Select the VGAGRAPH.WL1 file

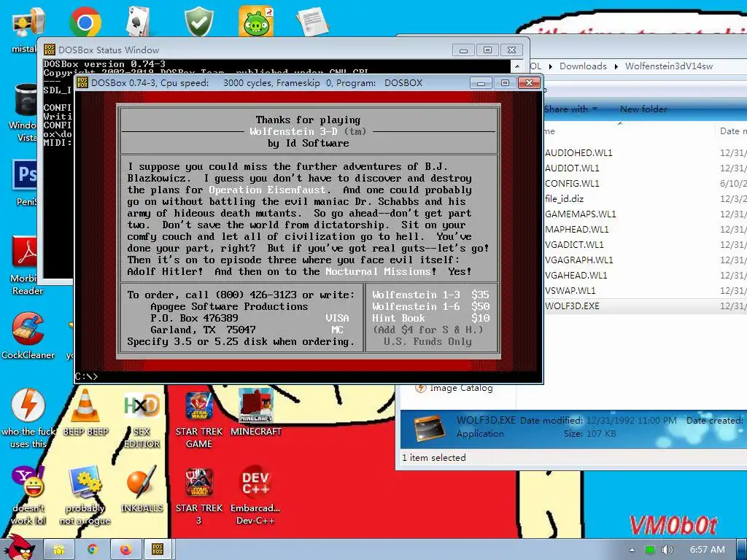(x=578, y=260)
